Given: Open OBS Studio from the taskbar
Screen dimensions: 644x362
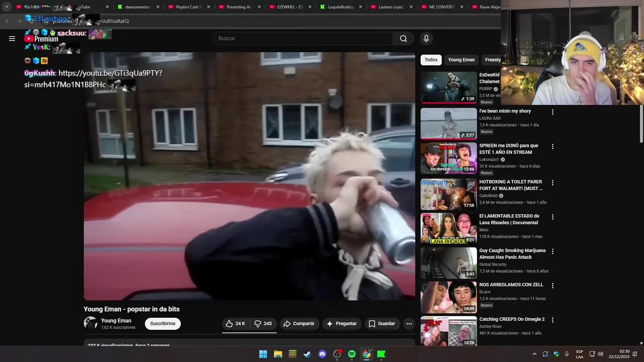Looking at the screenshot, I should 337,354.
